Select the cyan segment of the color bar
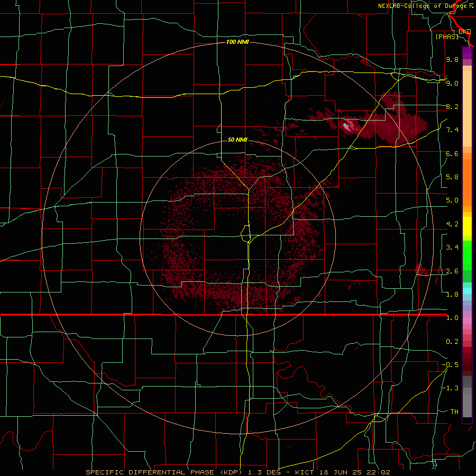Viewport: 476px width, 476px height. tap(467, 291)
